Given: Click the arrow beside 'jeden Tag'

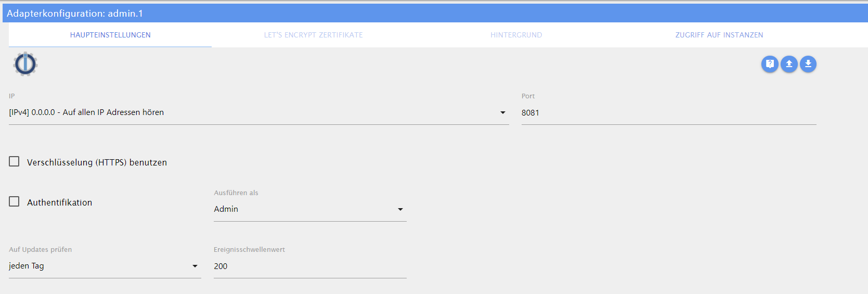Looking at the screenshot, I should 195,266.
